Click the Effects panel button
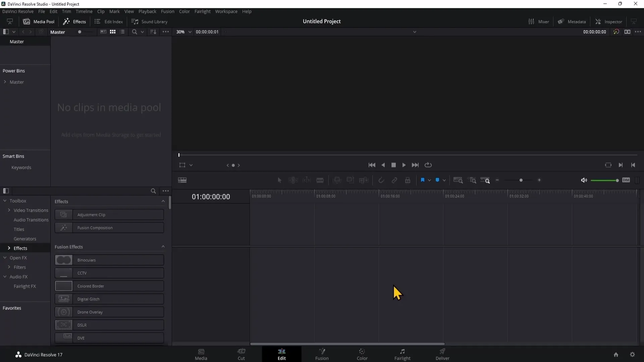Viewport: 644px width, 362px height. tap(74, 21)
